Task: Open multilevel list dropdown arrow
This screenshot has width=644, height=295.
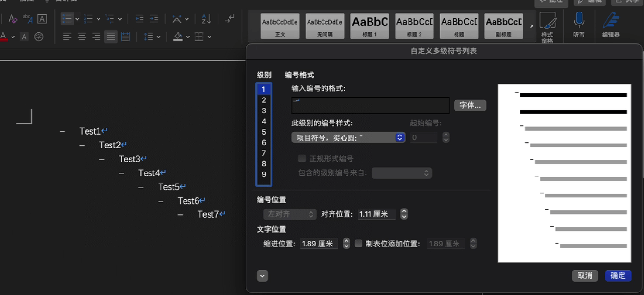Action: [120, 19]
